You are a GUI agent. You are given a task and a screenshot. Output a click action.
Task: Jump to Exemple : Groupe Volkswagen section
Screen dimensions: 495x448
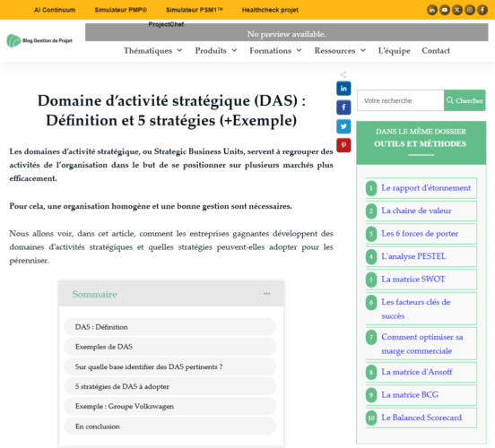tap(170, 407)
